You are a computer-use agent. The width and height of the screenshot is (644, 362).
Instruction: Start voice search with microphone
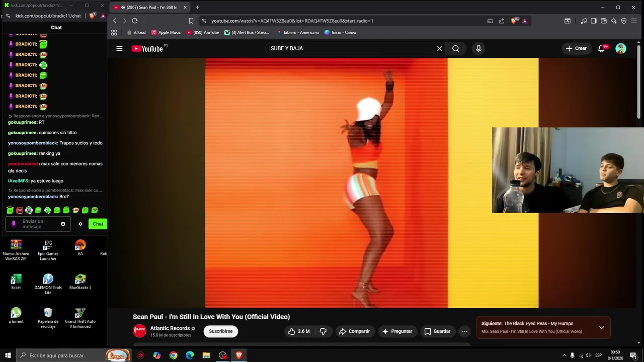478,49
